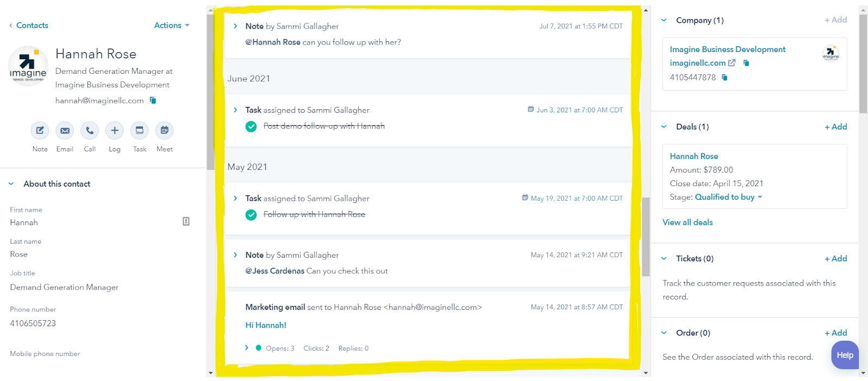This screenshot has height=381, width=868.
Task: Click the timeline scrollbar thumb
Action: 646,237
